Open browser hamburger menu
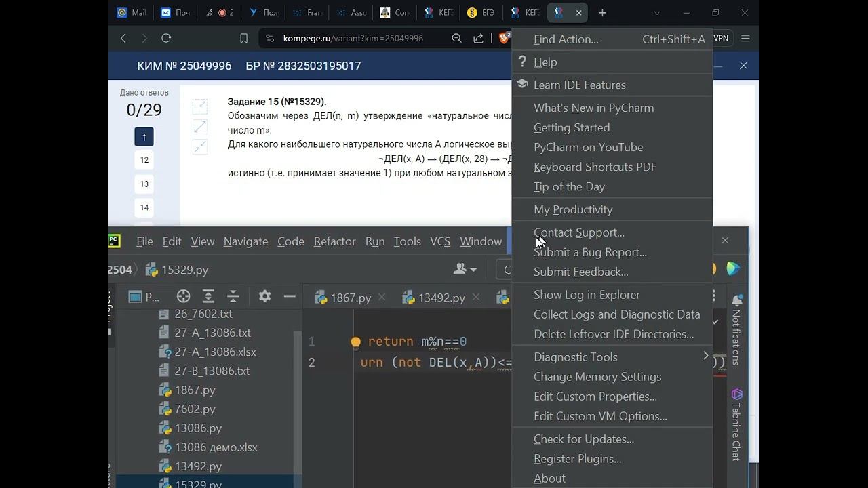The width and height of the screenshot is (868, 488). [x=745, y=39]
